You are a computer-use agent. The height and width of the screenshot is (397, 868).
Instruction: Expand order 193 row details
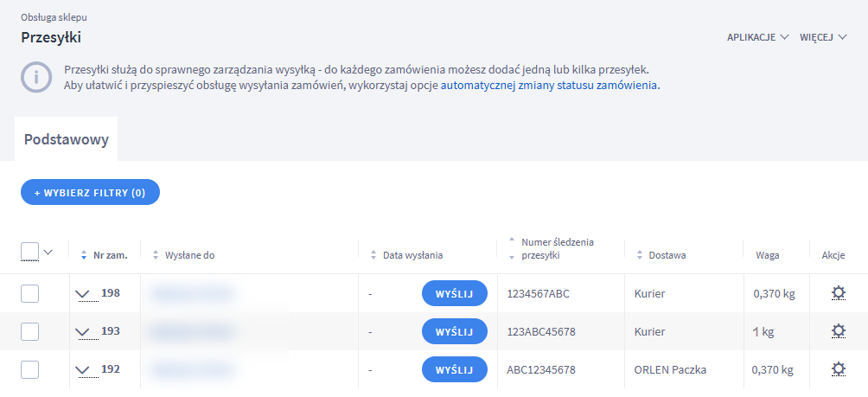coord(83,332)
